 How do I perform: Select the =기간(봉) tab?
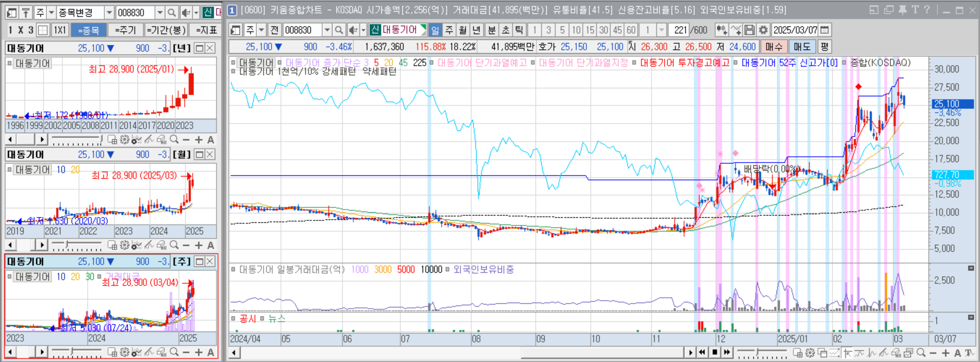point(166,30)
